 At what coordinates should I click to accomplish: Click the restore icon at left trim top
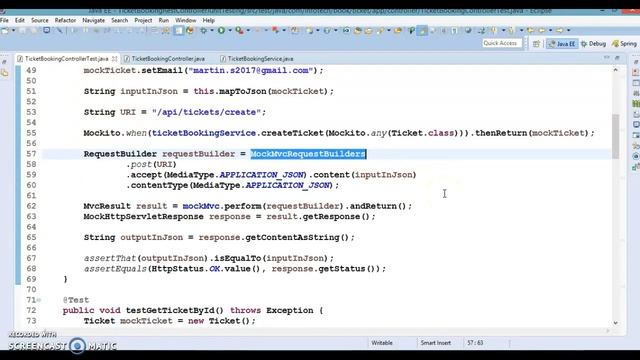(4, 62)
